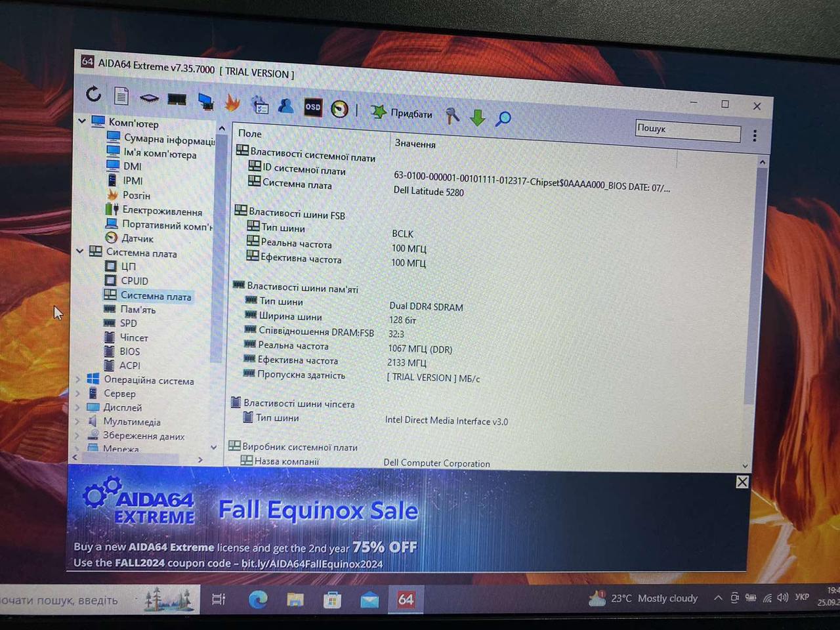Open File Explorer from the taskbar
This screenshot has height=630, width=840.
[295, 599]
